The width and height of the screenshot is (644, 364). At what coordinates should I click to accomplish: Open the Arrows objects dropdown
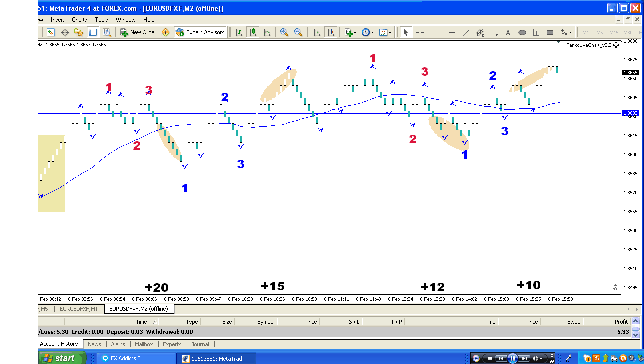[x=566, y=32]
